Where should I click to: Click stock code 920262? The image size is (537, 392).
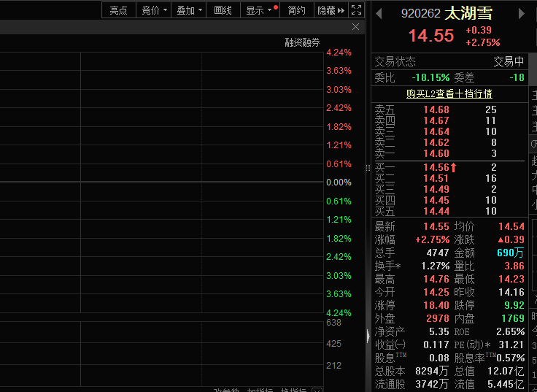point(420,13)
